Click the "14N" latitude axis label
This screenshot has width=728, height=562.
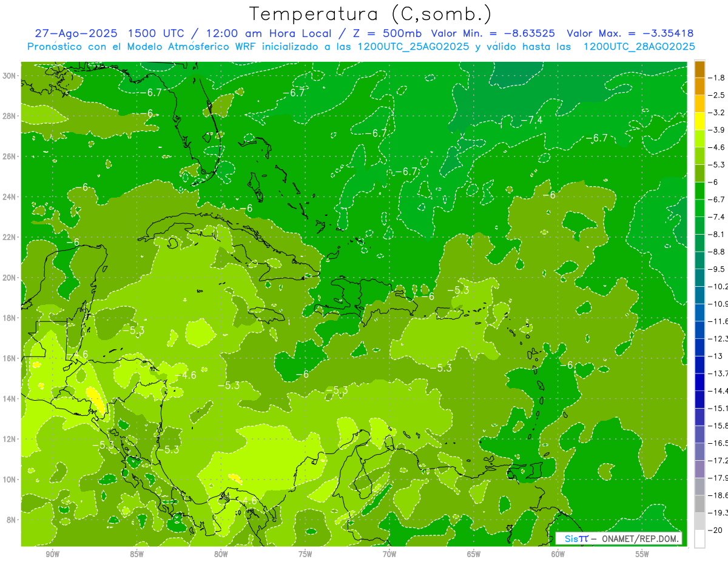click(x=9, y=398)
